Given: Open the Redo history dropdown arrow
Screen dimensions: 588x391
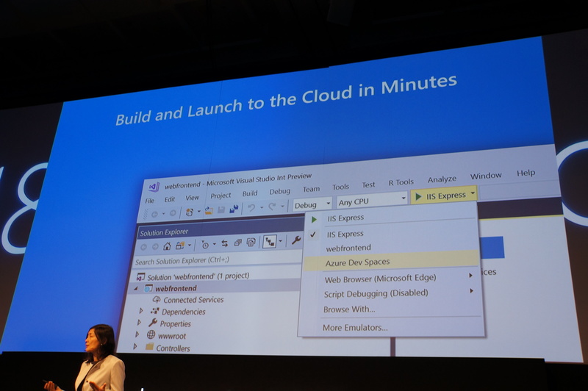Looking at the screenshot, I should pos(282,207).
